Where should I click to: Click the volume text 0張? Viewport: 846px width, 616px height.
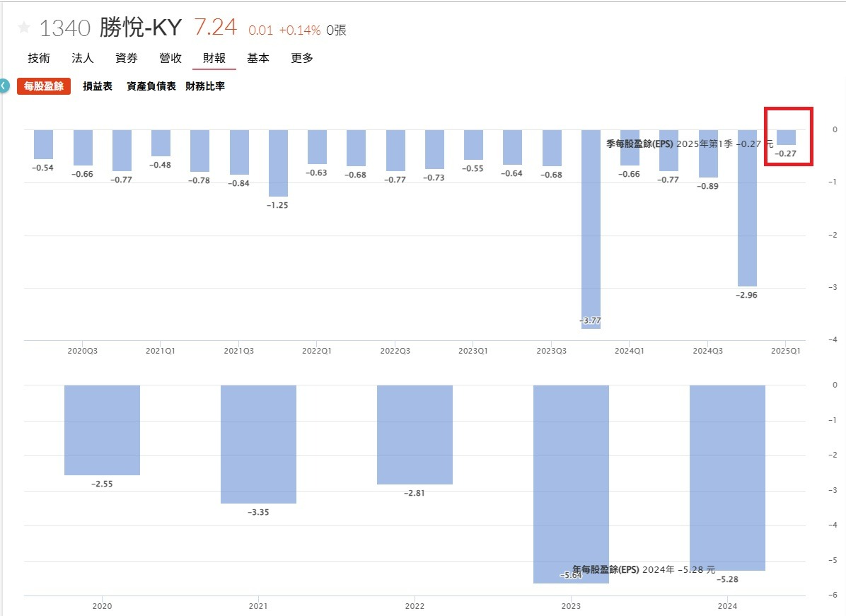[336, 30]
